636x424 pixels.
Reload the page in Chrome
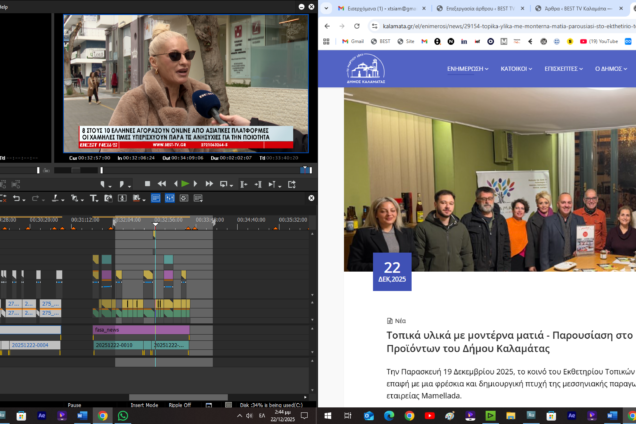pyautogui.click(x=359, y=25)
